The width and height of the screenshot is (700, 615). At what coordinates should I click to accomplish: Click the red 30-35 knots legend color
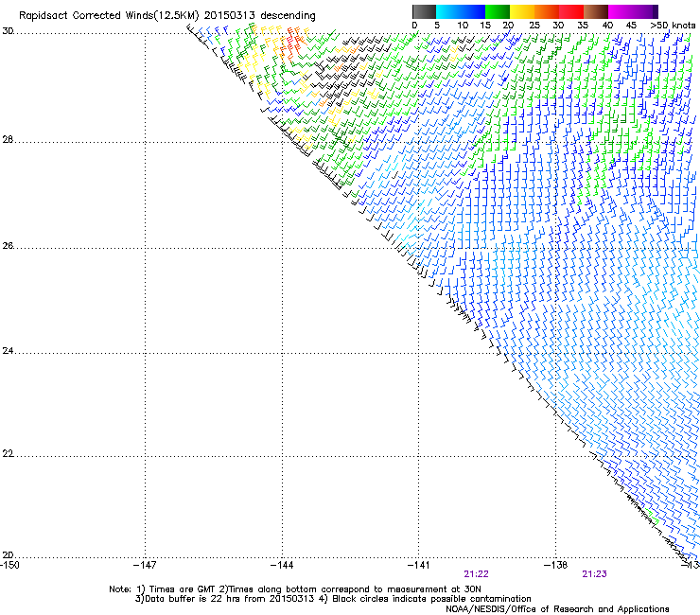(571, 11)
